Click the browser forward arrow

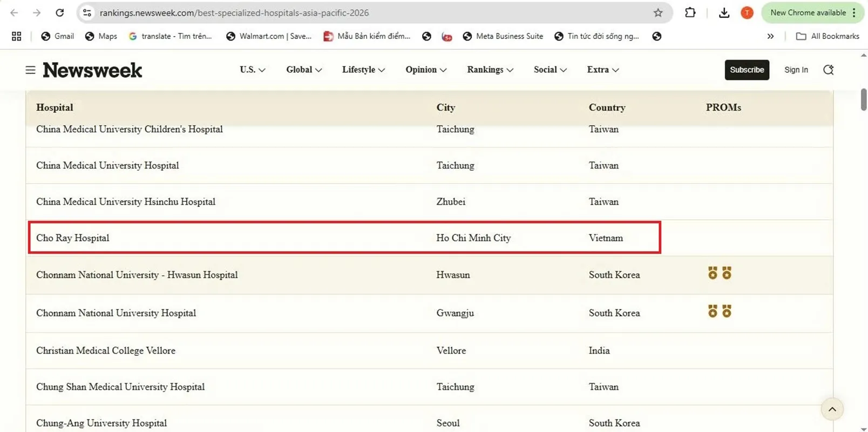37,12
